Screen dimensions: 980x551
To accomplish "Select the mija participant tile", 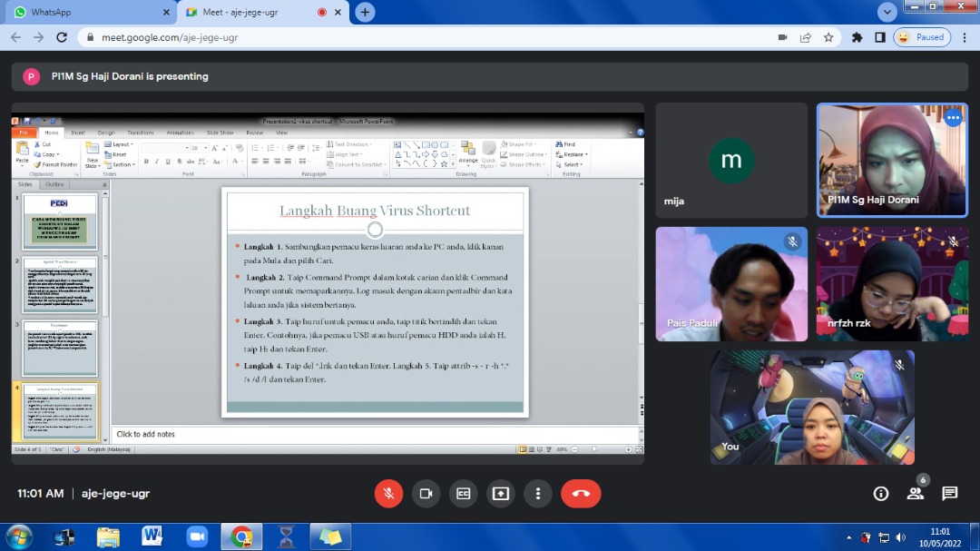I will point(730,160).
